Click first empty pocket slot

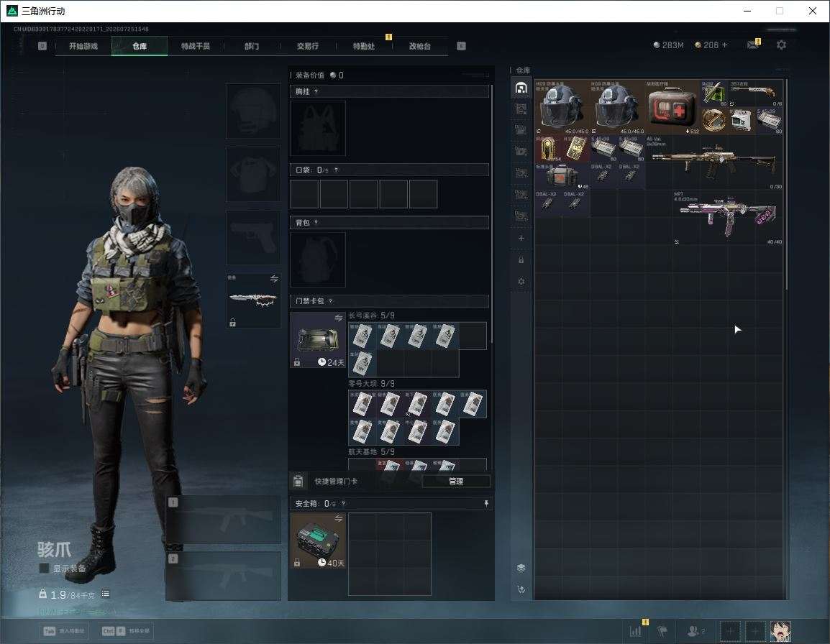(304, 193)
